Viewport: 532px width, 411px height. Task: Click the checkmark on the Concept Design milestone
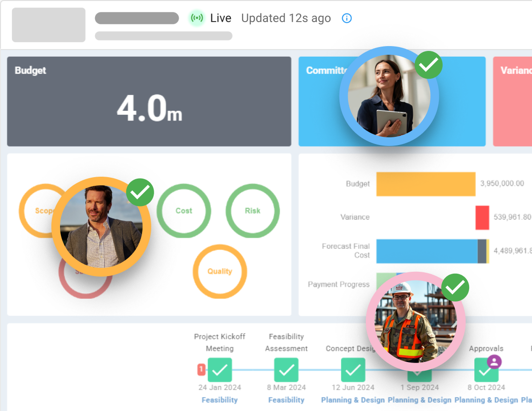[353, 370]
